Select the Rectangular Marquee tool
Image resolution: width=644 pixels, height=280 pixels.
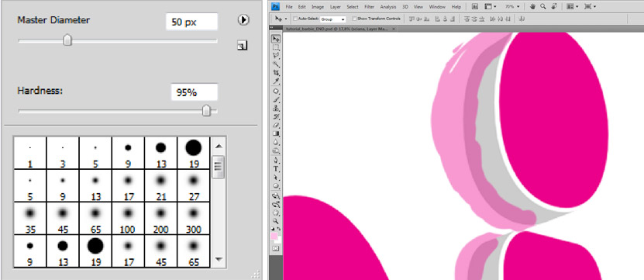pos(276,47)
